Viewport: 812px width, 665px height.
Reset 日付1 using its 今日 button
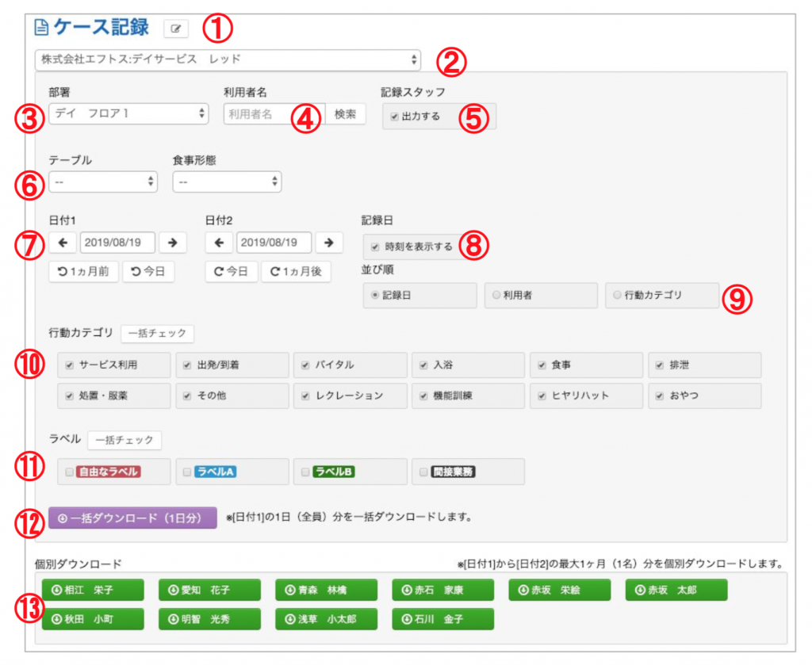tap(148, 272)
